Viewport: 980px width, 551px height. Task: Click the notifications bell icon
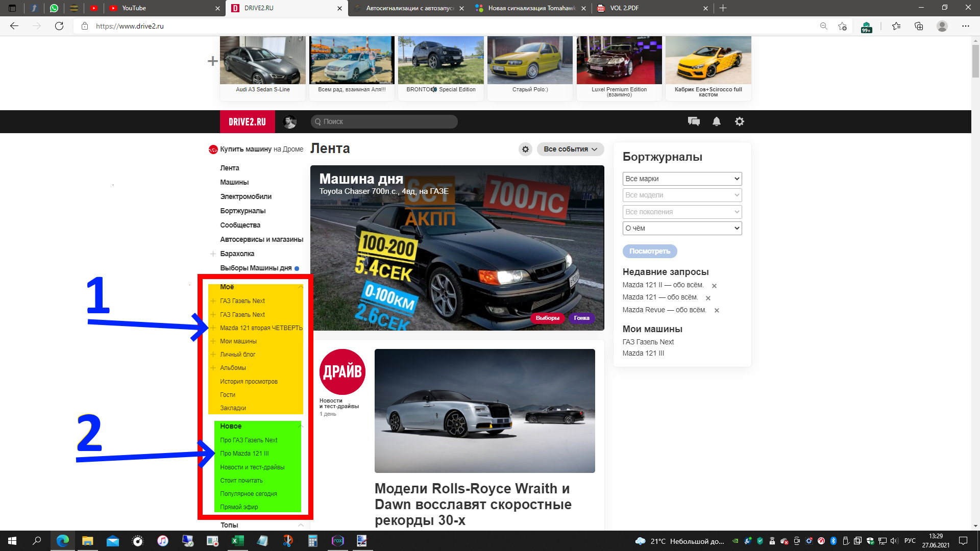tap(716, 121)
